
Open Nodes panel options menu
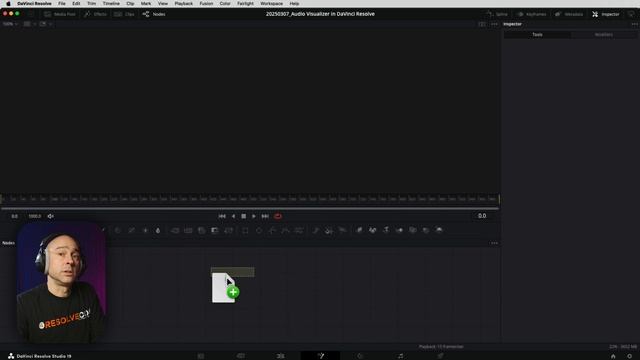[494, 243]
